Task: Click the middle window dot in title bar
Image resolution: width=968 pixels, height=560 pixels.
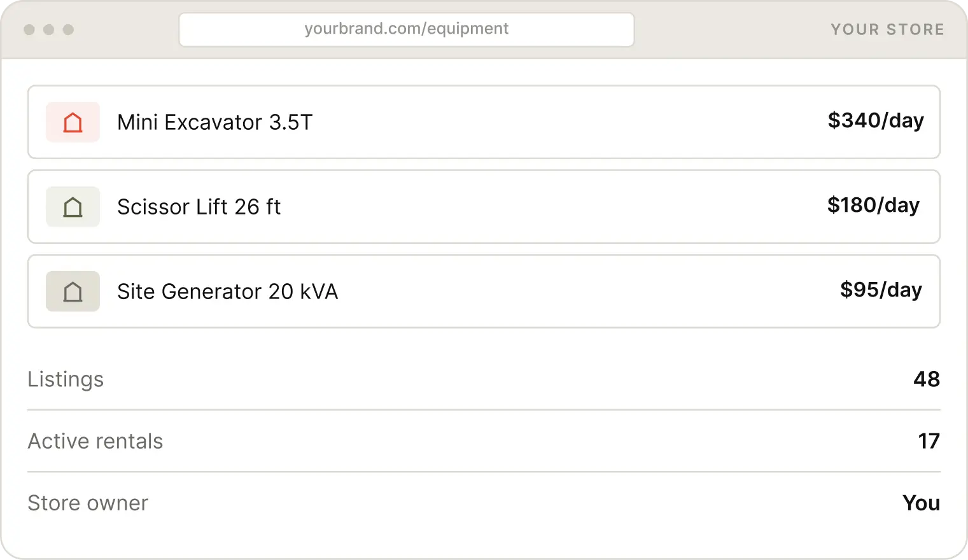Action: point(49,29)
